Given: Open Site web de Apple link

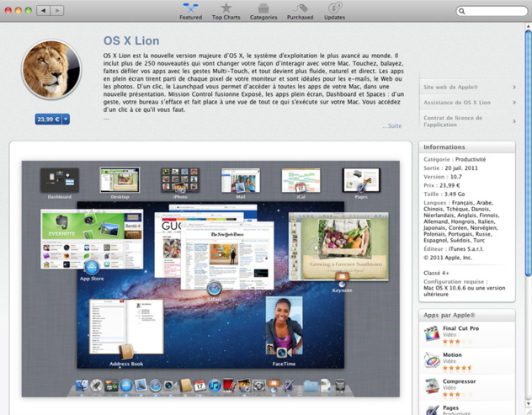Looking at the screenshot, I should click(x=469, y=88).
